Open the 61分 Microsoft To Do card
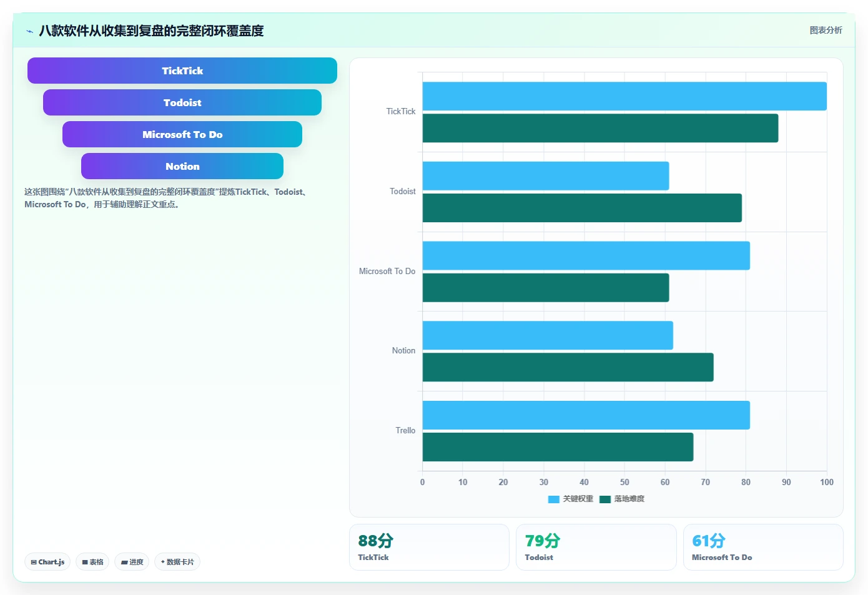 (x=763, y=547)
